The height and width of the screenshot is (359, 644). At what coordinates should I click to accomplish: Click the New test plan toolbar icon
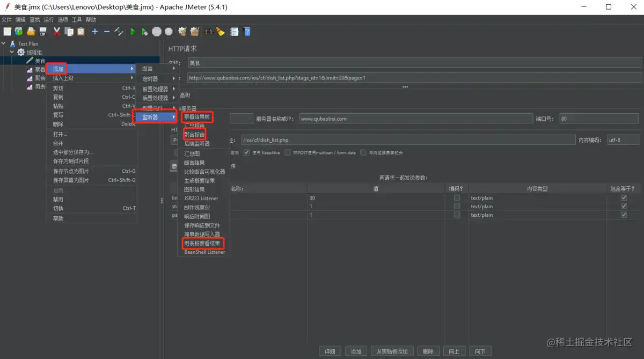7,32
